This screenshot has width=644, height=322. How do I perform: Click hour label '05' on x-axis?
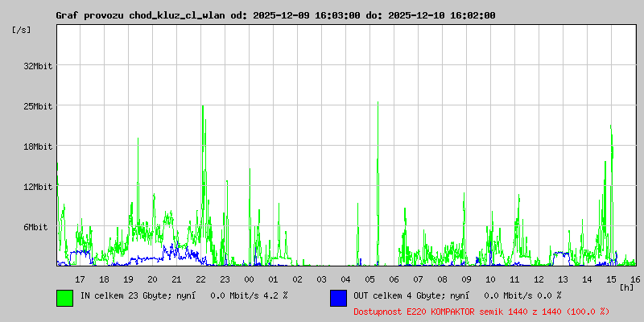point(369,279)
